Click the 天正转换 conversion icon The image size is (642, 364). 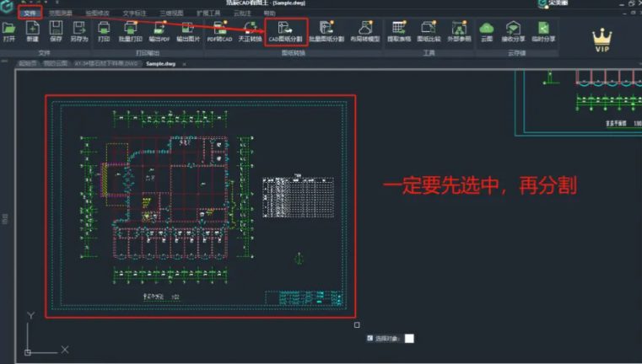[x=249, y=32]
